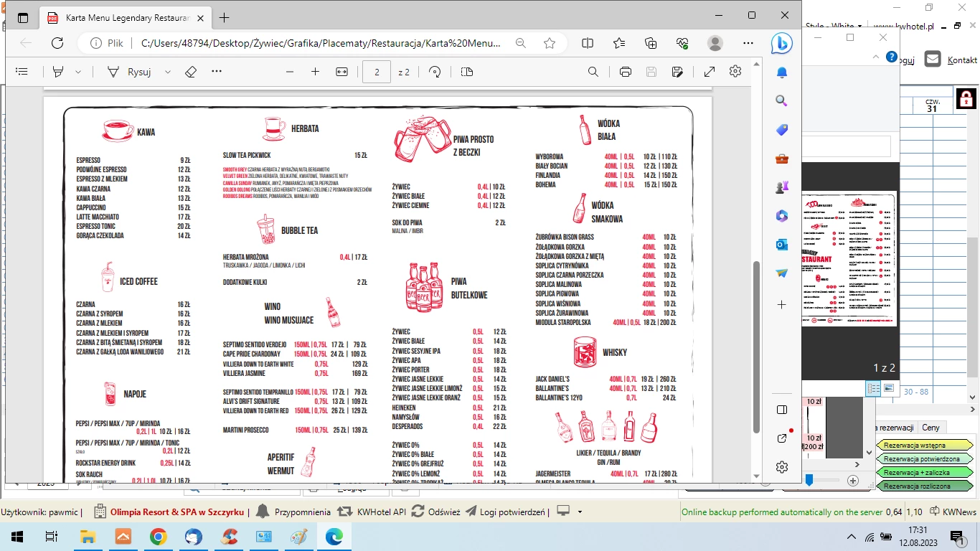Image resolution: width=980 pixels, height=551 pixels.
Task: Open Edge Settings and more menu
Action: click(748, 43)
